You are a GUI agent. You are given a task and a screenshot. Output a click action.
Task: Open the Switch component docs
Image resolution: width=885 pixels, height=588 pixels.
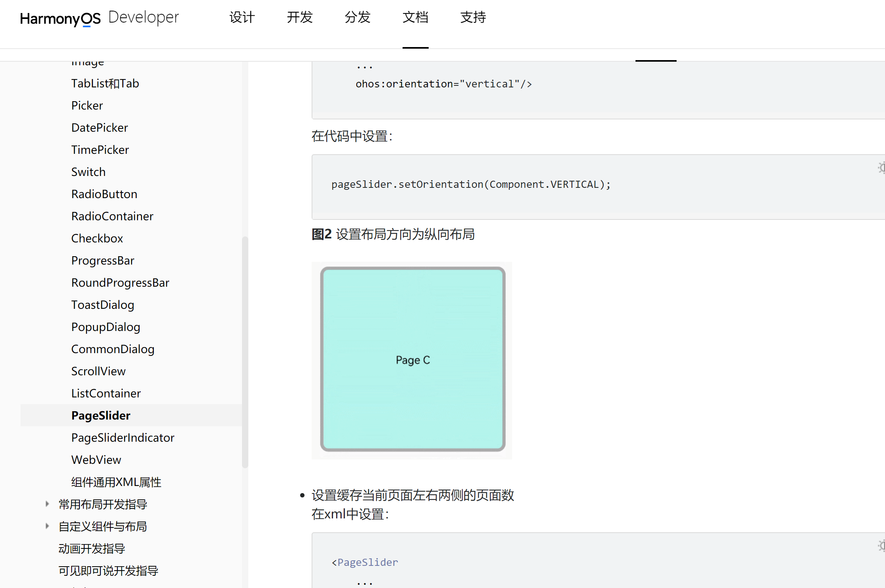click(x=88, y=172)
